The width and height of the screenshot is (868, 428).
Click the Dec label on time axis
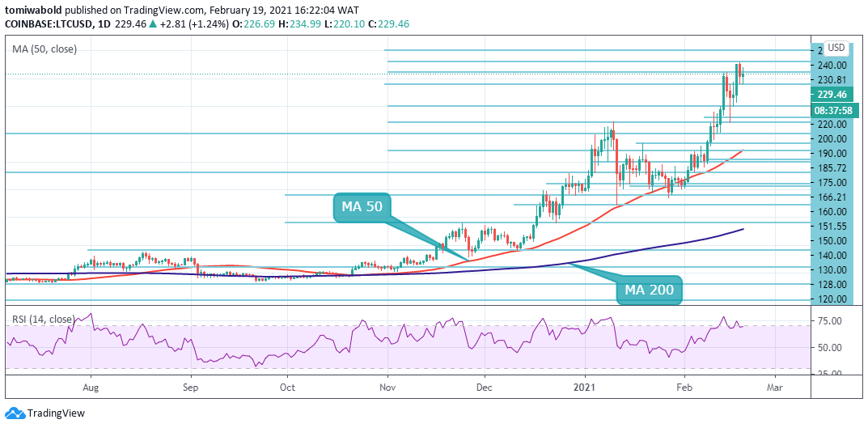click(x=485, y=387)
